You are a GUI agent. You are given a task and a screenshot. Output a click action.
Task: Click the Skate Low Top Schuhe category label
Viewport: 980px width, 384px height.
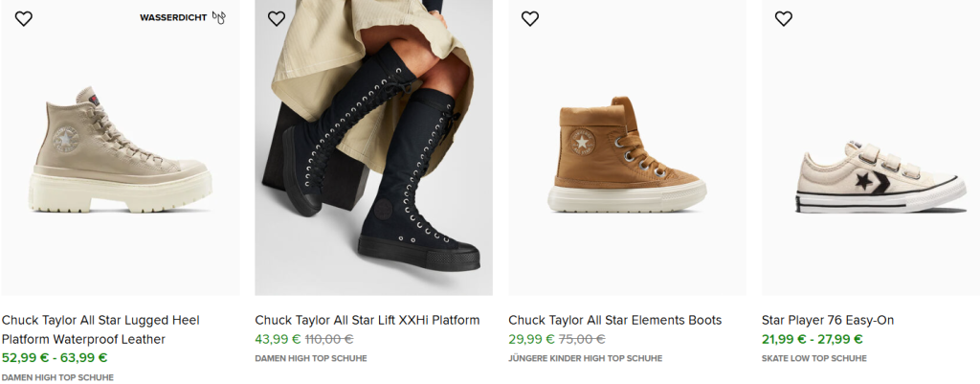813,358
